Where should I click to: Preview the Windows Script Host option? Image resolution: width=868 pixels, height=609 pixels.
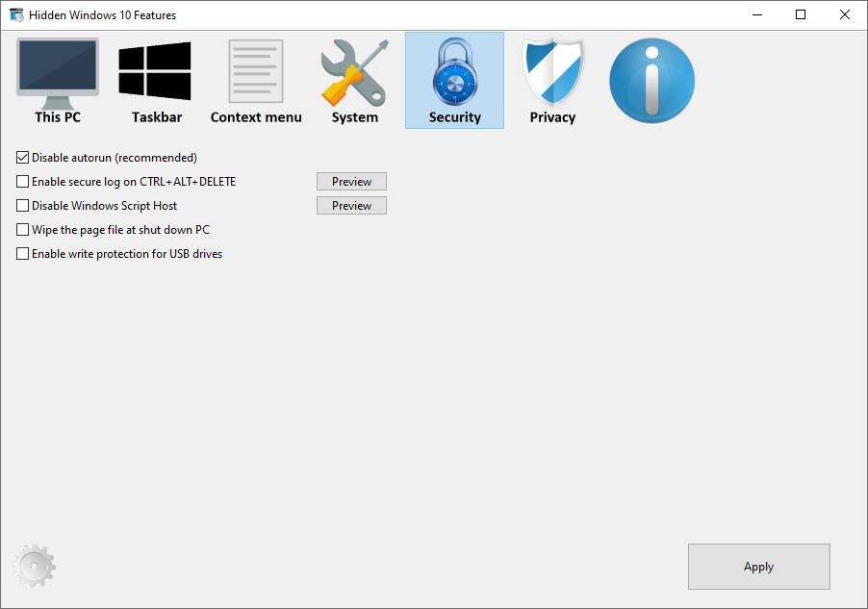[351, 205]
